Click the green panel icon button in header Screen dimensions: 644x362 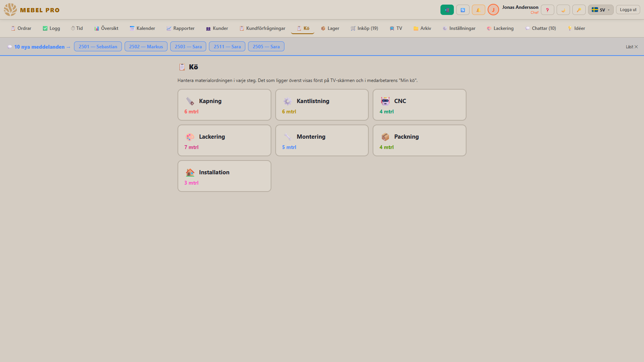point(447,10)
